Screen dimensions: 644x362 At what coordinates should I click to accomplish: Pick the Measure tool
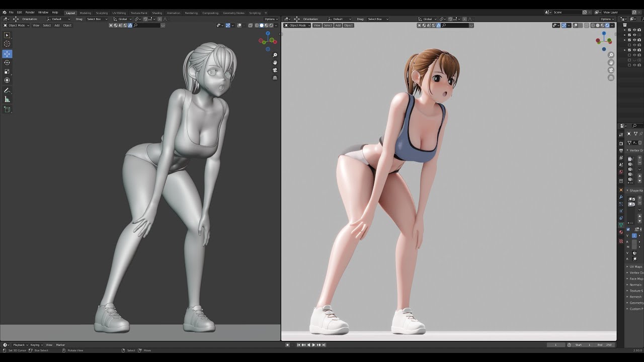click(7, 100)
